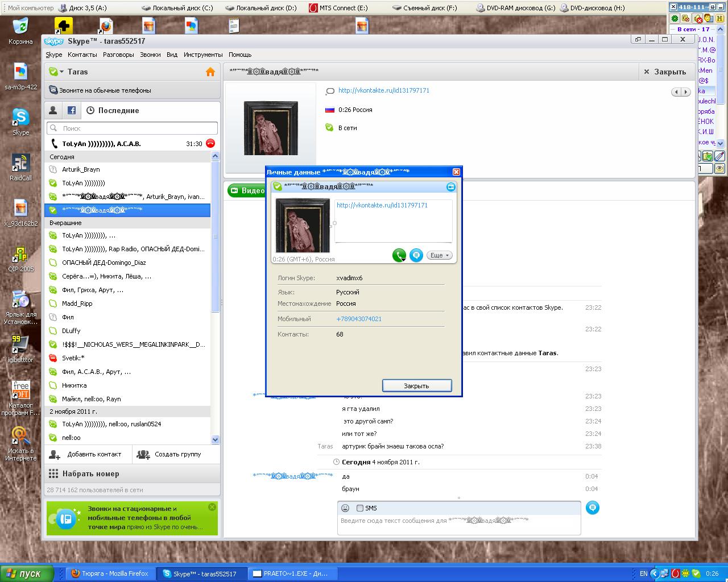728x582 pixels.
Task: Open the QIP 2005 desktop icon
Action: (x=20, y=258)
